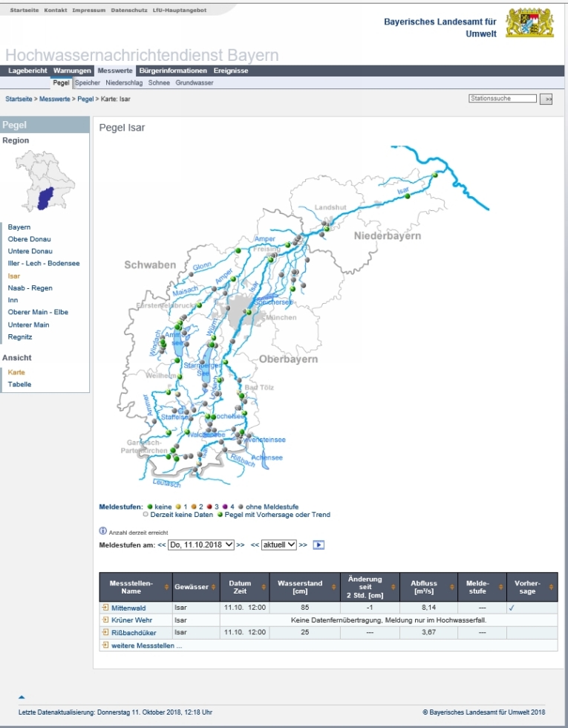The image size is (568, 728).
Task: Click the info icon beside Anzahl derzeit erreicht
Action: click(x=103, y=531)
